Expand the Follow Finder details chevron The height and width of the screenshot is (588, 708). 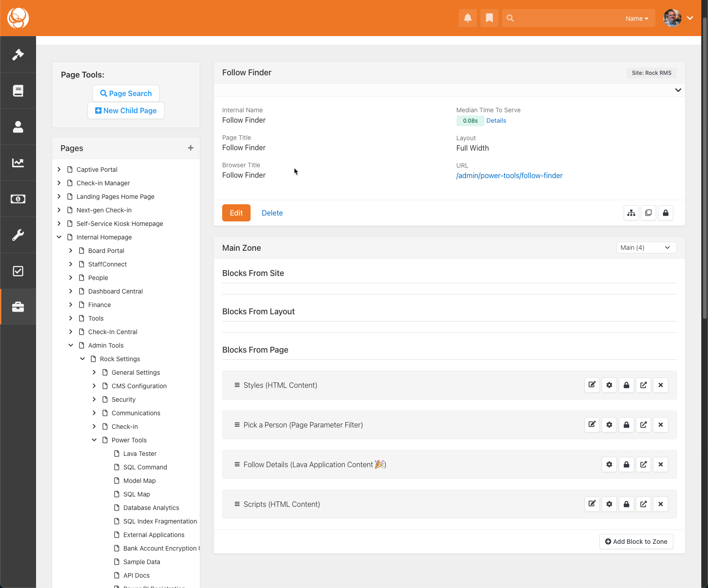[x=677, y=90]
